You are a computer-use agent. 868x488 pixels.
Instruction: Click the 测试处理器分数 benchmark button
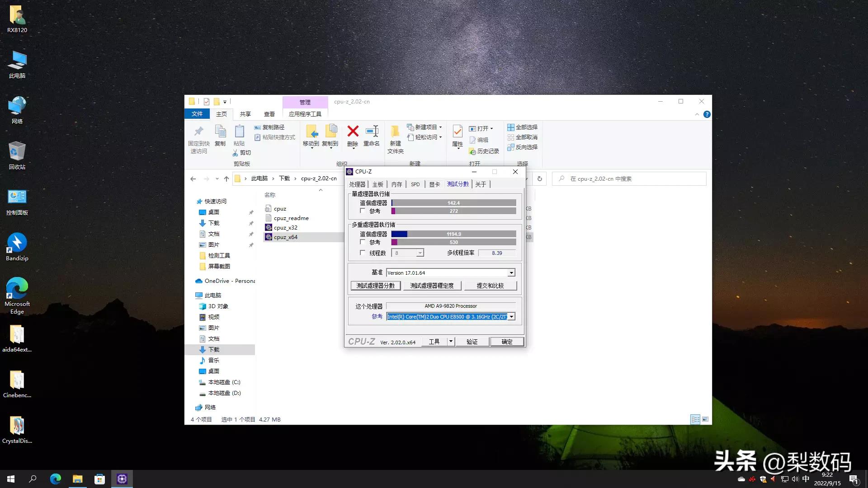point(375,285)
